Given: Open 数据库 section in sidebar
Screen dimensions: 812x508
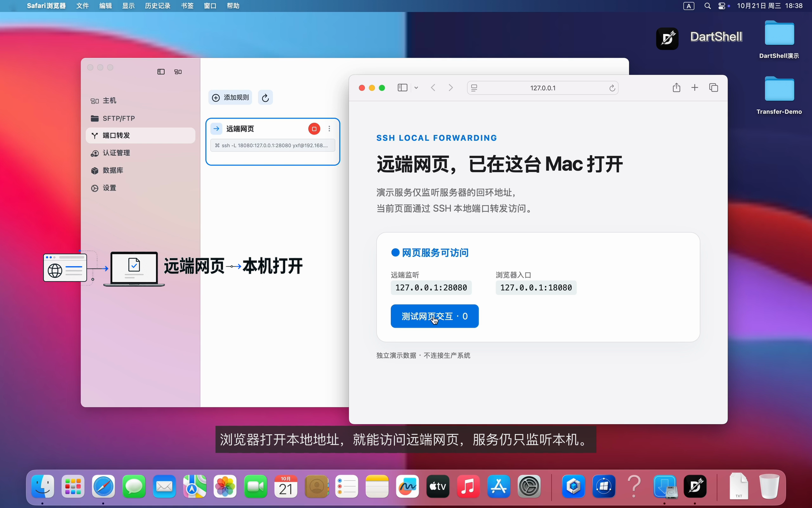Looking at the screenshot, I should [140, 170].
